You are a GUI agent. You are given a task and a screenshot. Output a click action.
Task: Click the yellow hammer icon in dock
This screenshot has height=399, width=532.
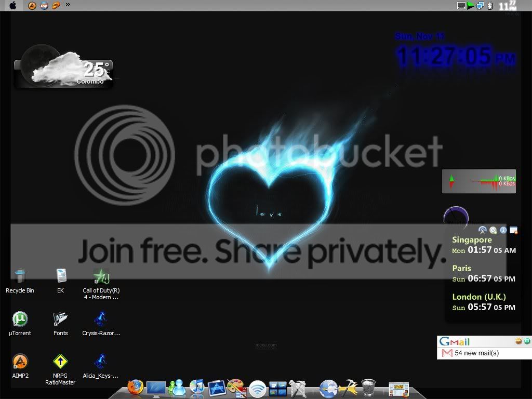348,388
